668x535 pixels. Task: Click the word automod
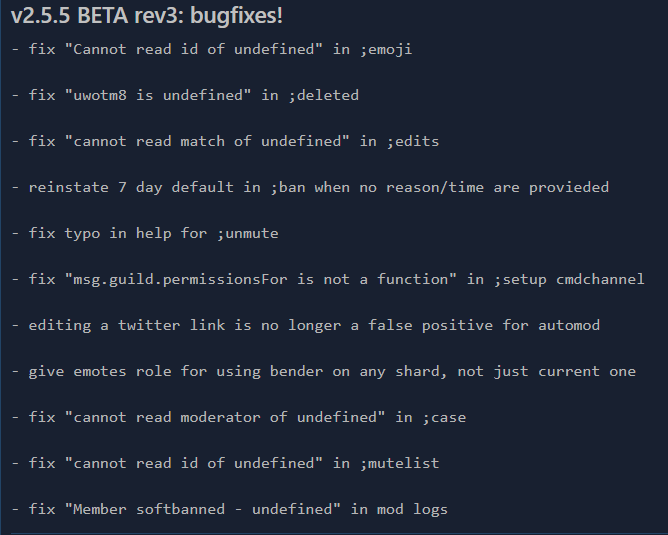569,325
